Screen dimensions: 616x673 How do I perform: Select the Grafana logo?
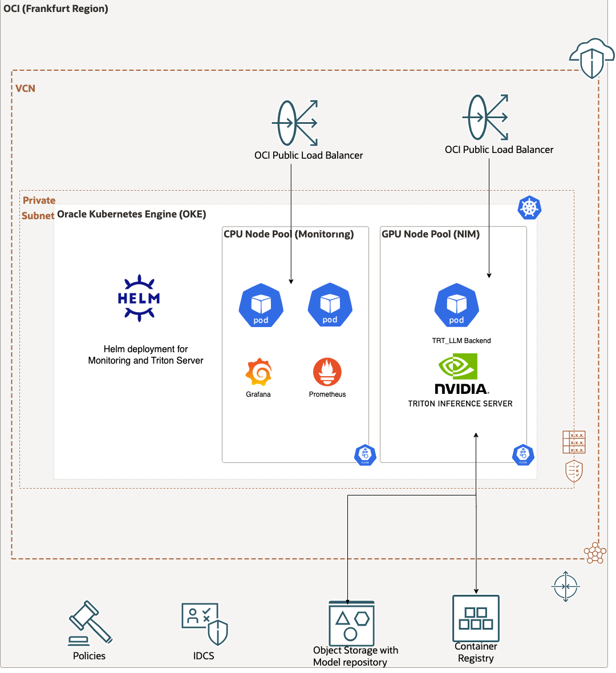tap(258, 372)
